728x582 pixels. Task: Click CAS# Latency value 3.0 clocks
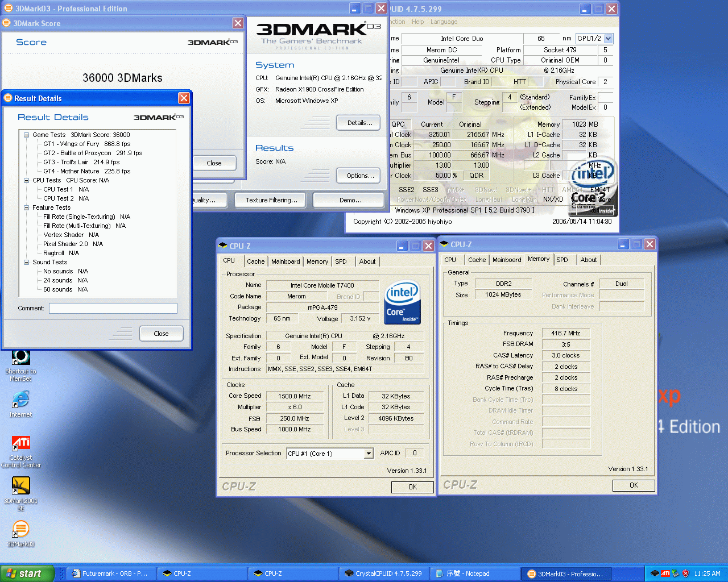[x=566, y=355]
